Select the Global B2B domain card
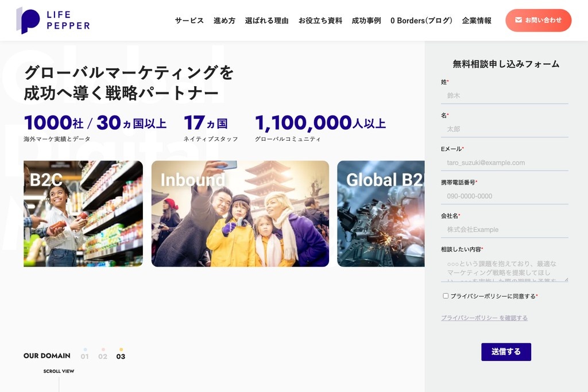 click(381, 214)
